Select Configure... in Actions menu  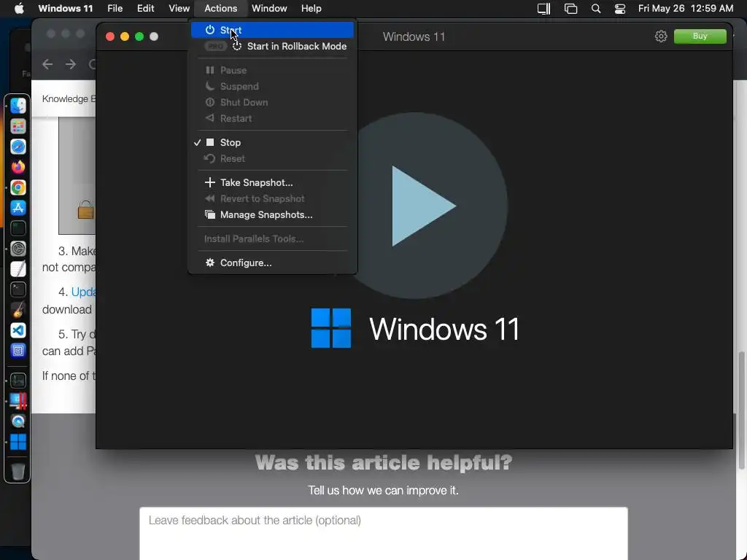[x=272, y=262]
